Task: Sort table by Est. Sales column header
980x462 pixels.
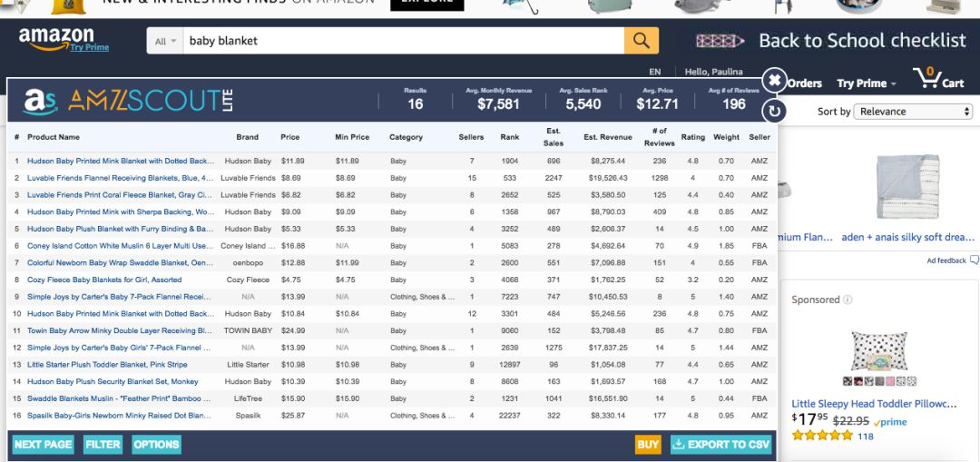Action: 554,137
